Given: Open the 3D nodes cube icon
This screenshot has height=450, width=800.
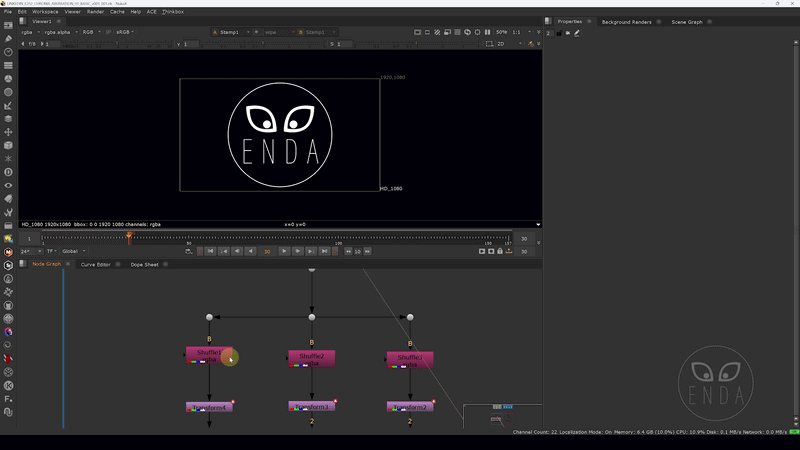Looking at the screenshot, I should point(8,145).
